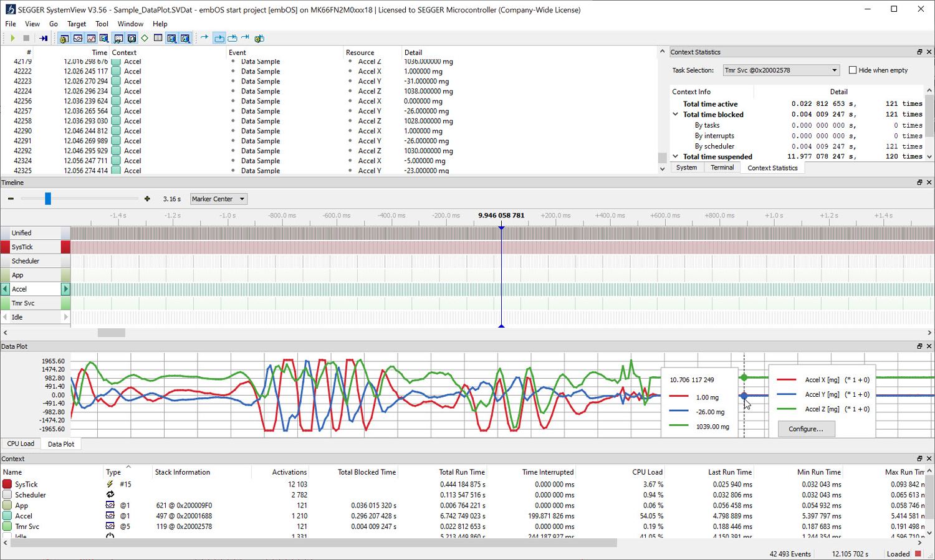Open the Marker Center dropdown

(x=218, y=199)
